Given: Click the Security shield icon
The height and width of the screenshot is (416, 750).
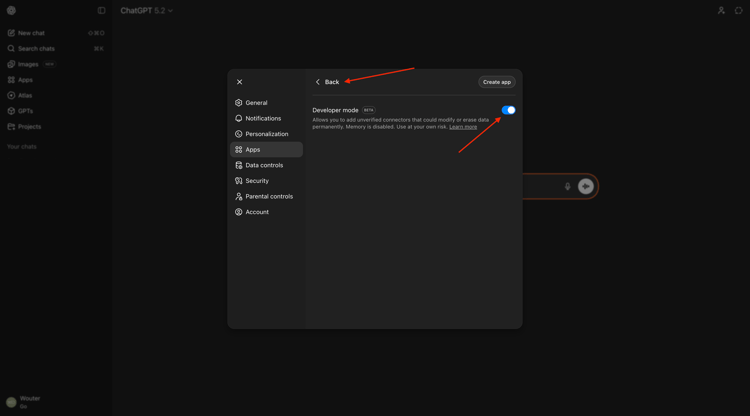Looking at the screenshot, I should click(239, 181).
